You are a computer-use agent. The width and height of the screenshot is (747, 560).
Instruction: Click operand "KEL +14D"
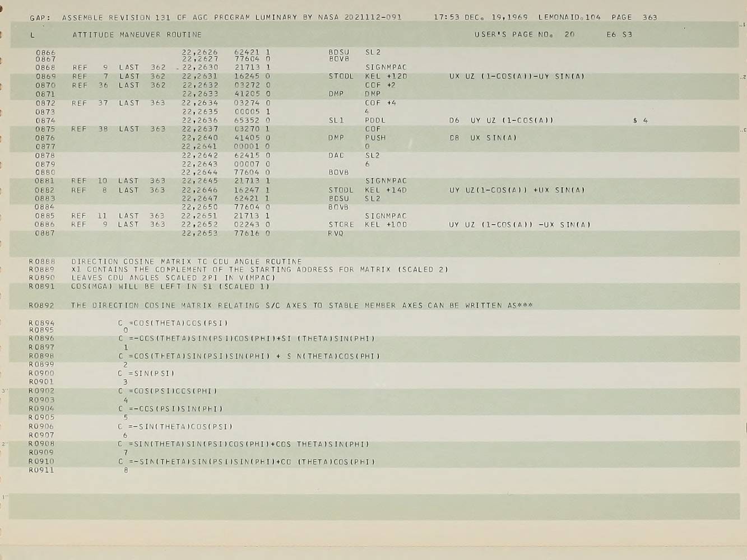386,190
